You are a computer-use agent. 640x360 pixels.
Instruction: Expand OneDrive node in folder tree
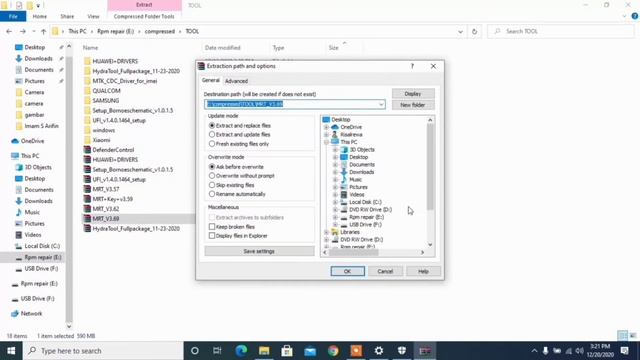326,127
